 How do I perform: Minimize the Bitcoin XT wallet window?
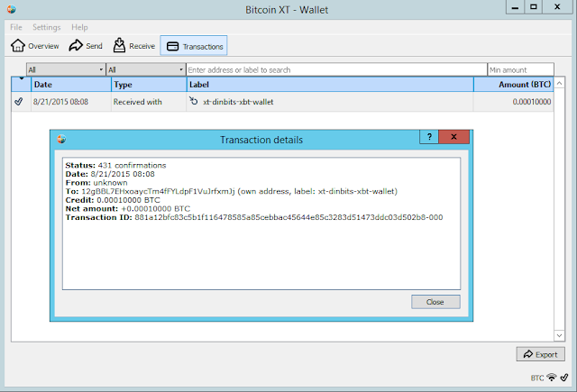coord(515,7)
